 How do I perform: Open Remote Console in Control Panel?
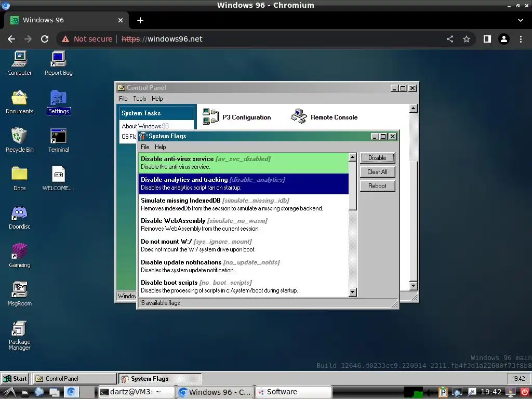tap(324, 117)
